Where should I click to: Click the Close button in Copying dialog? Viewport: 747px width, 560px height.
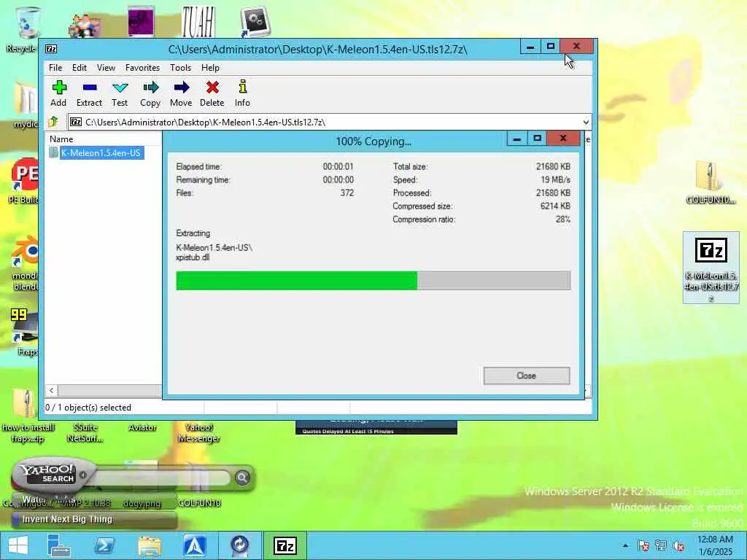pos(527,376)
